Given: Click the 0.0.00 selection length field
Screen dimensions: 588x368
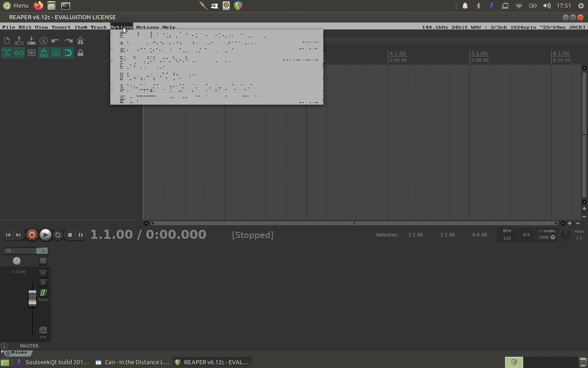Looking at the screenshot, I should [x=480, y=235].
